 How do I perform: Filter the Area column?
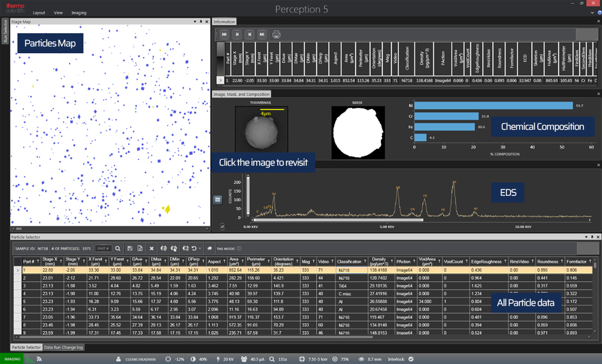pos(242,261)
